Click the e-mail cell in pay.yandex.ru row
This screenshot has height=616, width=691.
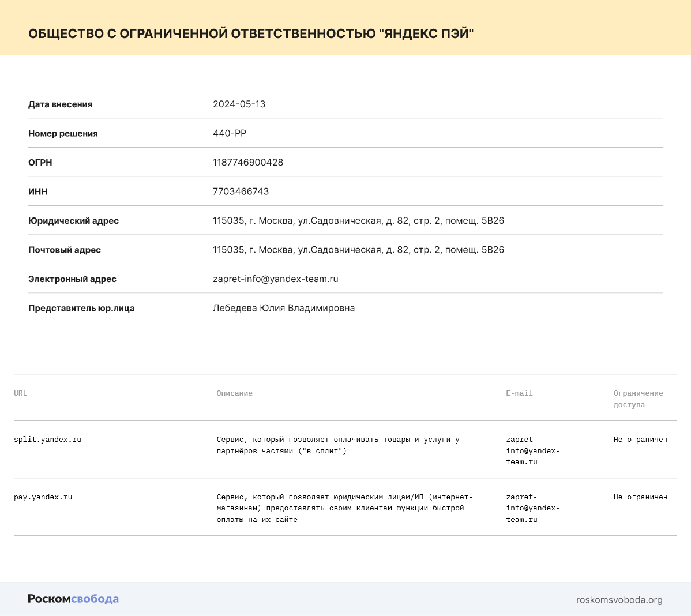pyautogui.click(x=532, y=508)
